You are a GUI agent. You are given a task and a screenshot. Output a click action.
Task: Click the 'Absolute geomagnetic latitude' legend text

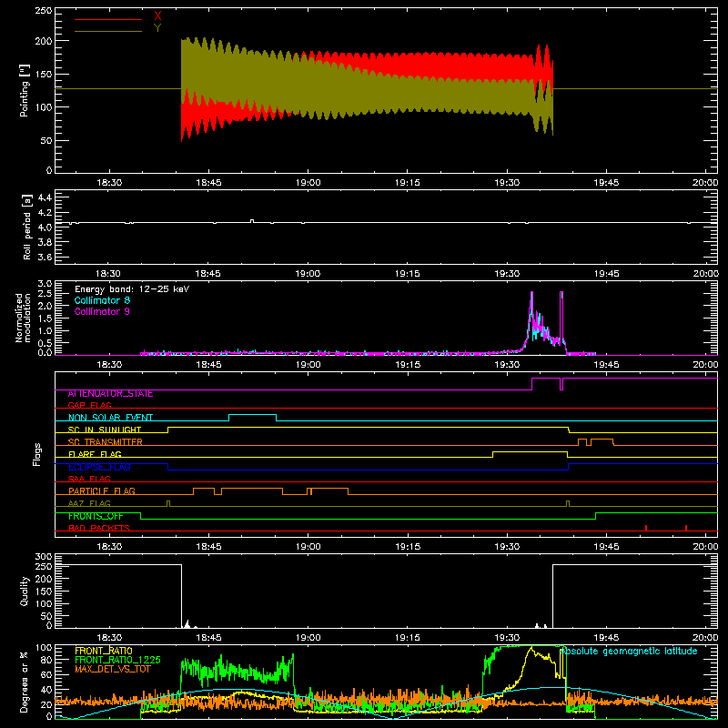(x=629, y=652)
